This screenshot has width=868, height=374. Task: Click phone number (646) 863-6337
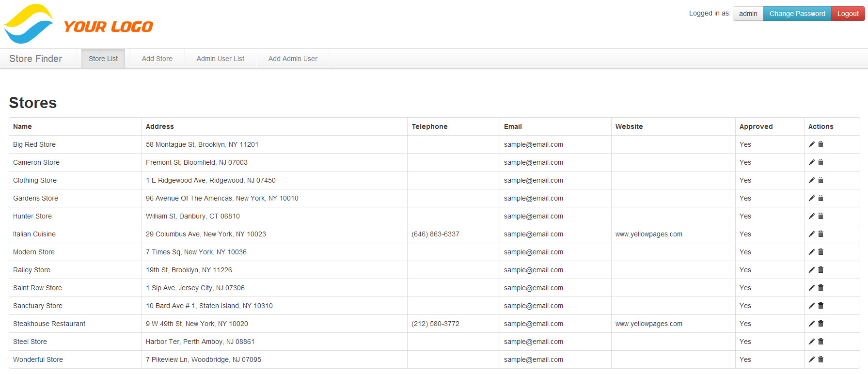(x=435, y=234)
